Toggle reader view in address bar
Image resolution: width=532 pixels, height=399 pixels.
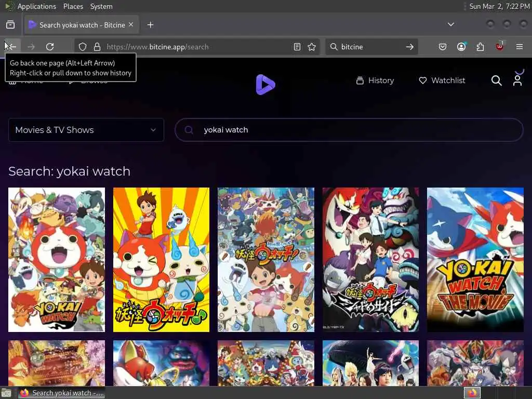coord(297,47)
